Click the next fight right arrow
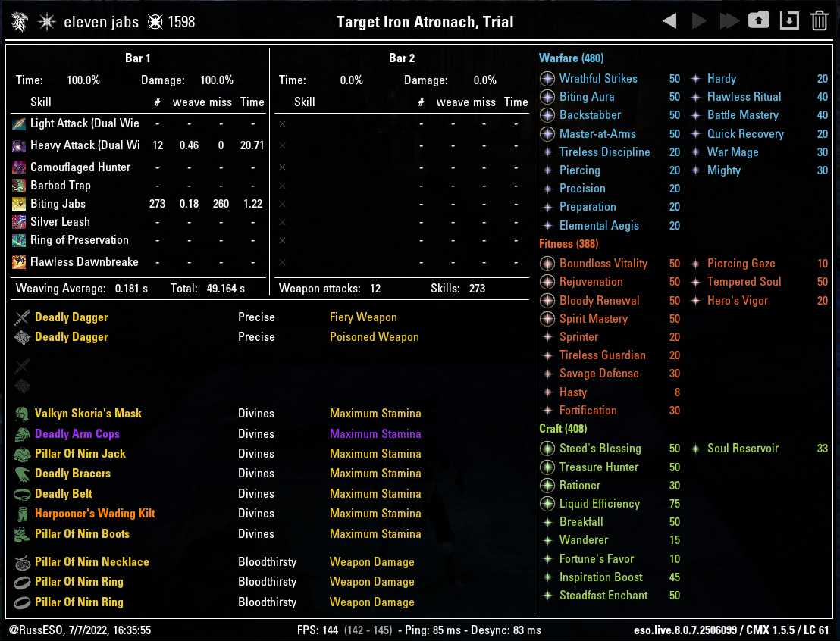 click(x=698, y=21)
